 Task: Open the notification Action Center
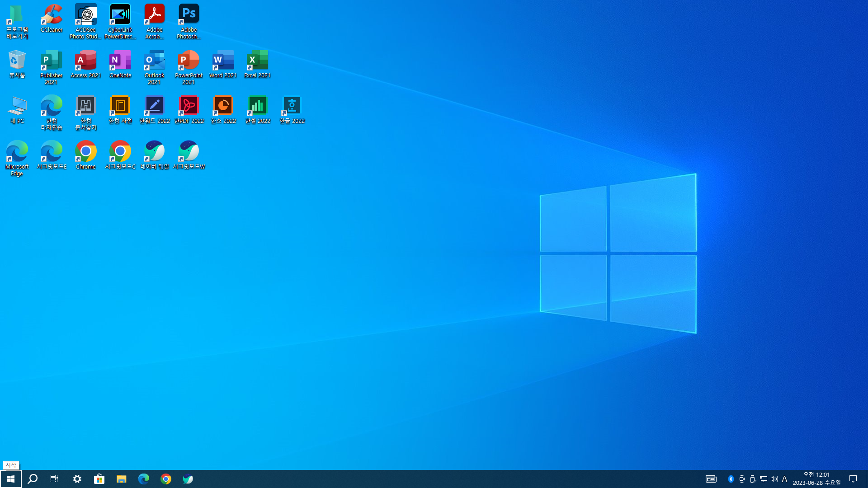pyautogui.click(x=853, y=479)
